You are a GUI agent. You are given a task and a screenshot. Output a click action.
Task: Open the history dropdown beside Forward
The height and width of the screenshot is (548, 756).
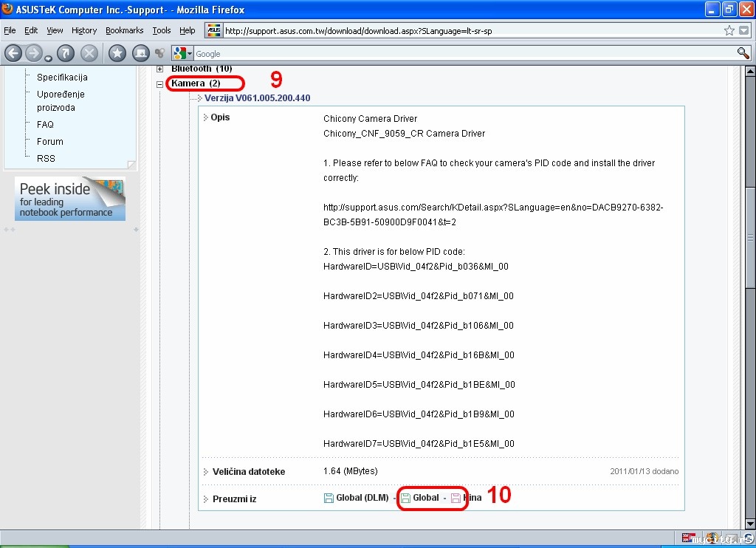pos(48,59)
